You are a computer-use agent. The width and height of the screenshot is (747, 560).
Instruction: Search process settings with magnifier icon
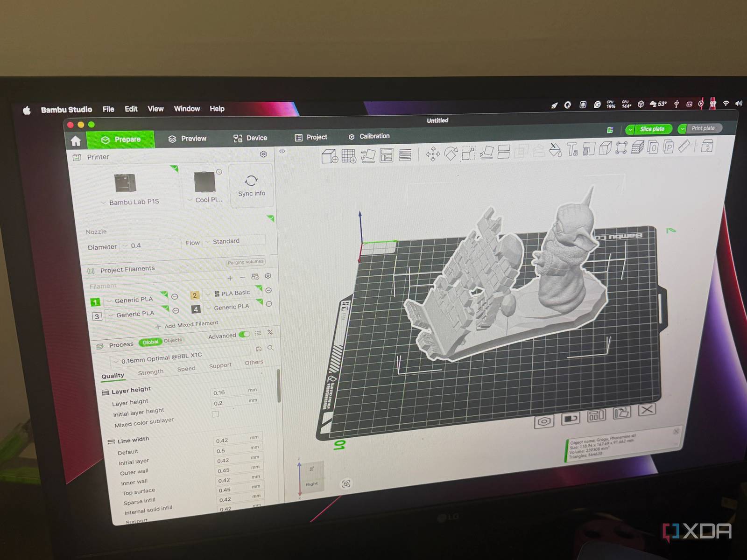[x=271, y=348]
